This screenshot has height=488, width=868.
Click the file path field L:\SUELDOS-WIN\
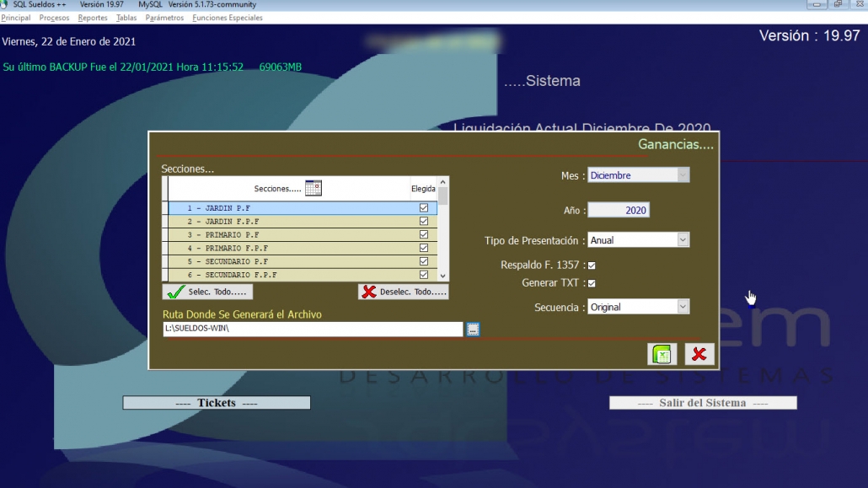click(313, 329)
